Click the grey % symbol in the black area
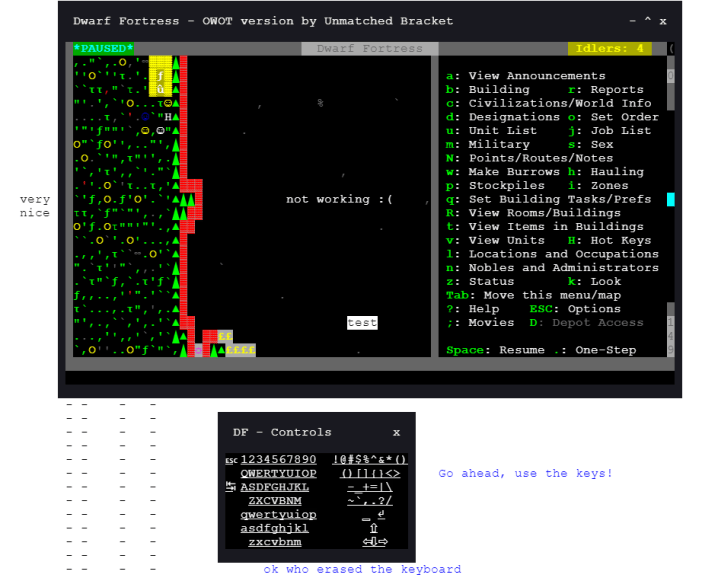Screen dimensions: 702x581 click(x=320, y=103)
